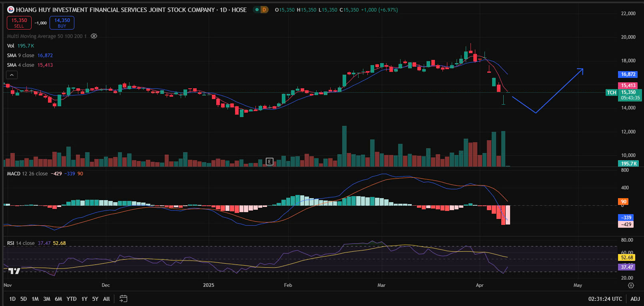
Task: Select the 1Y time range
Action: 84,299
